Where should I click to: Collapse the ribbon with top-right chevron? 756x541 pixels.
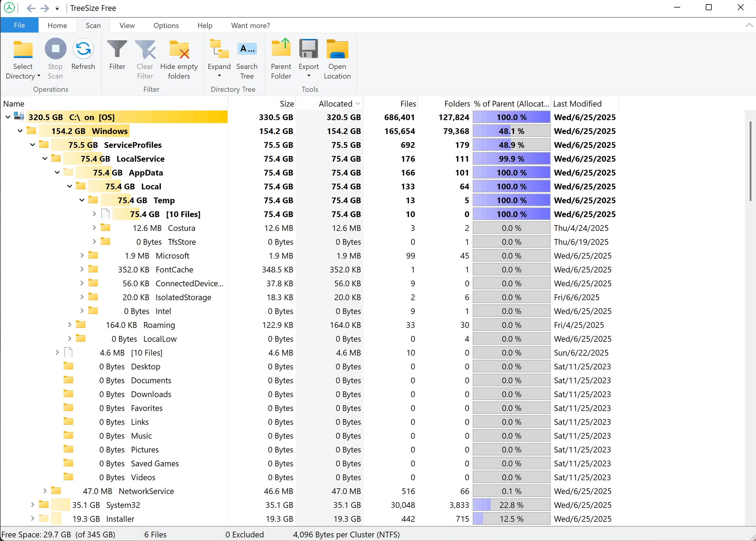coord(749,25)
